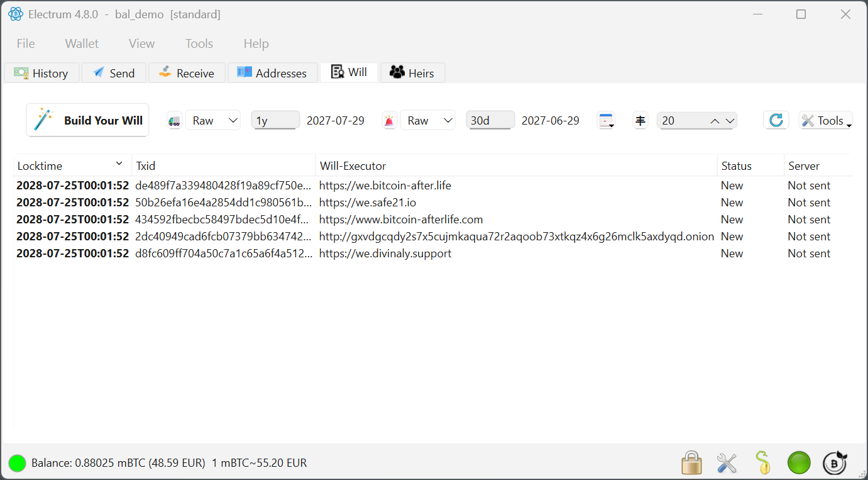The width and height of the screenshot is (868, 480).
Task: Open the File menu
Action: tap(26, 43)
